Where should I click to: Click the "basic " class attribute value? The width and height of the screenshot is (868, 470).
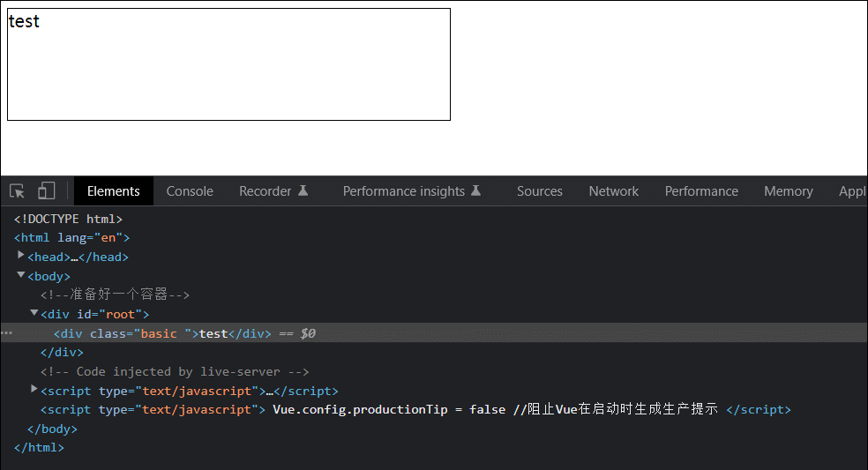click(x=161, y=333)
